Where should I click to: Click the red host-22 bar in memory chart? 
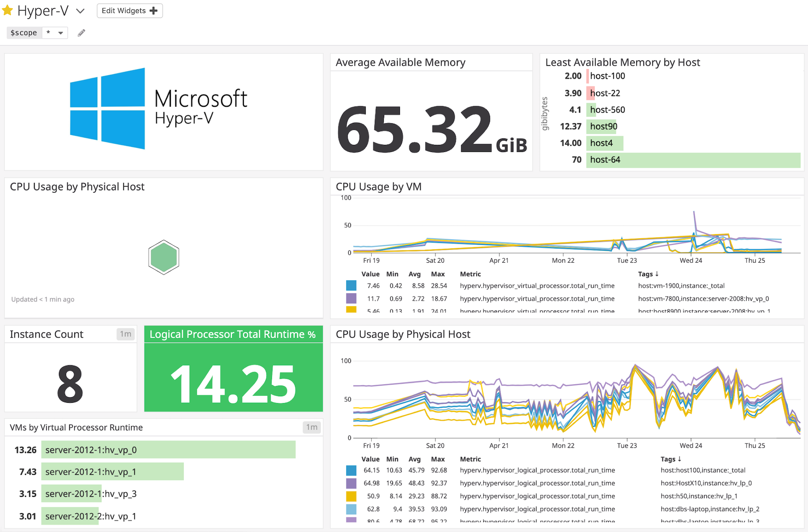point(590,93)
